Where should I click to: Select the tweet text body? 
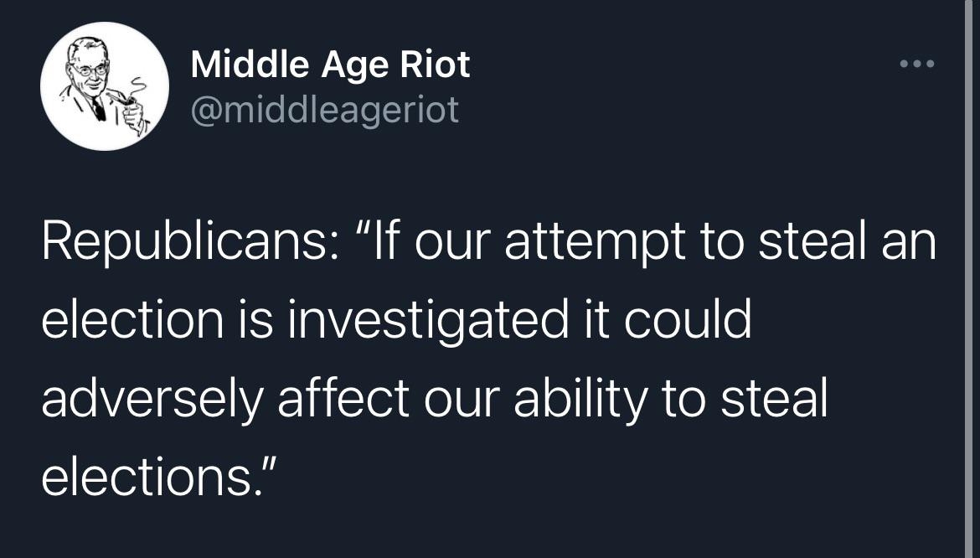(x=489, y=359)
